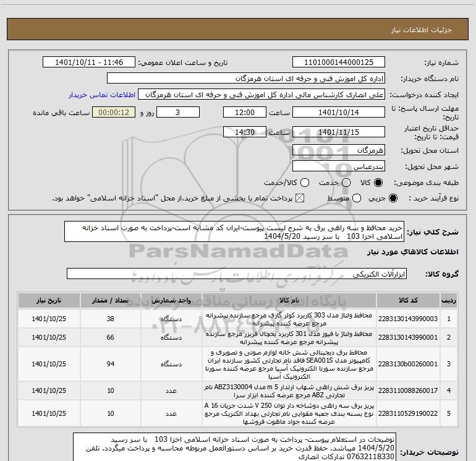Select the متوسط purchase type radio
Image resolution: width=476 pixels, height=461 pixels.
coord(357,198)
